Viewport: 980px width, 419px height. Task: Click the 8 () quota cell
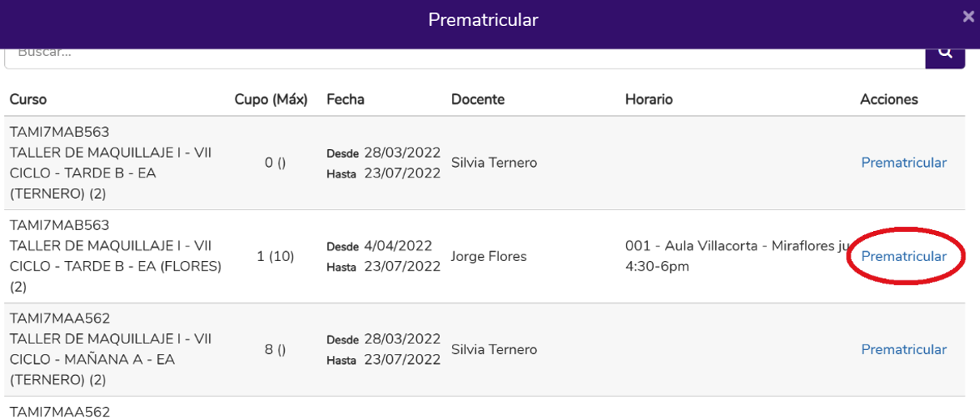click(275, 349)
